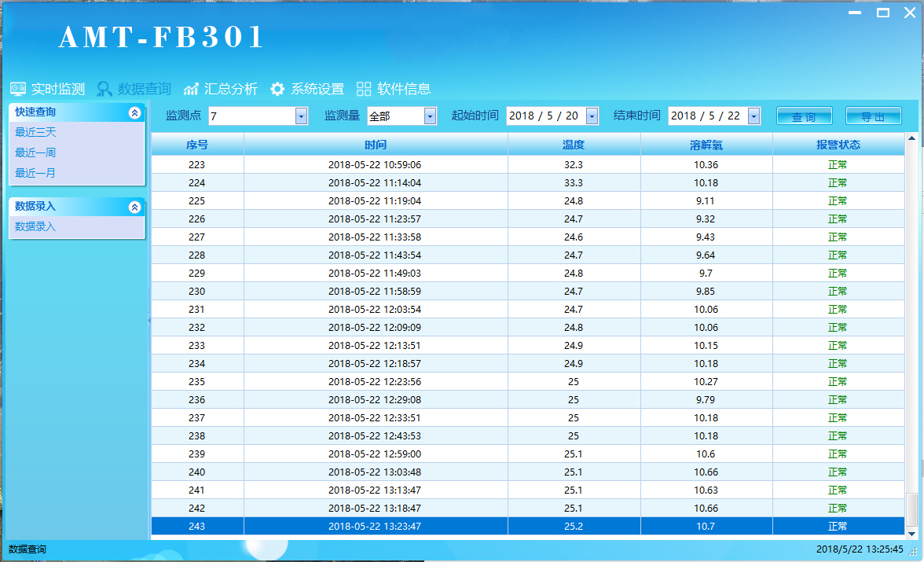Open the 监测量 dropdown arrow
This screenshot has height=562, width=924.
[431, 116]
